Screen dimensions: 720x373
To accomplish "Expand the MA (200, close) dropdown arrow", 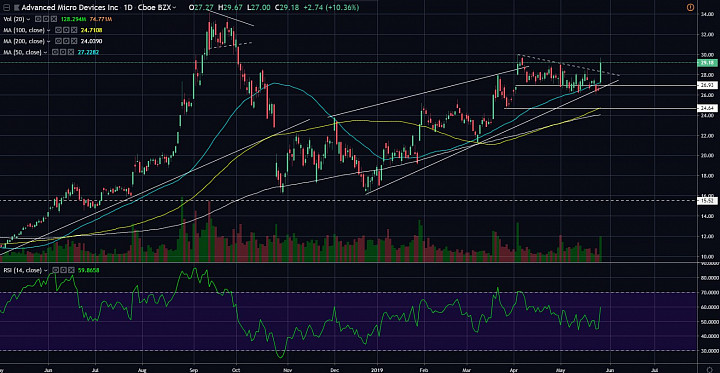I will (x=49, y=41).
